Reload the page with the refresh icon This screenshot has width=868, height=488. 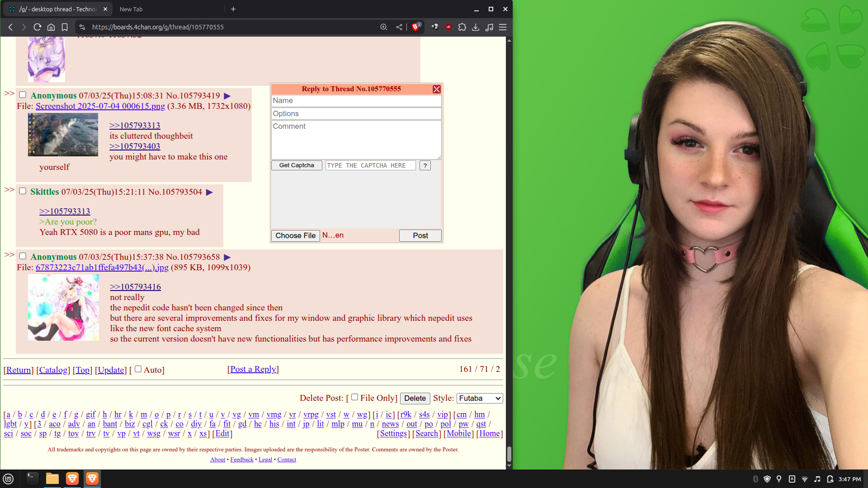pyautogui.click(x=38, y=27)
